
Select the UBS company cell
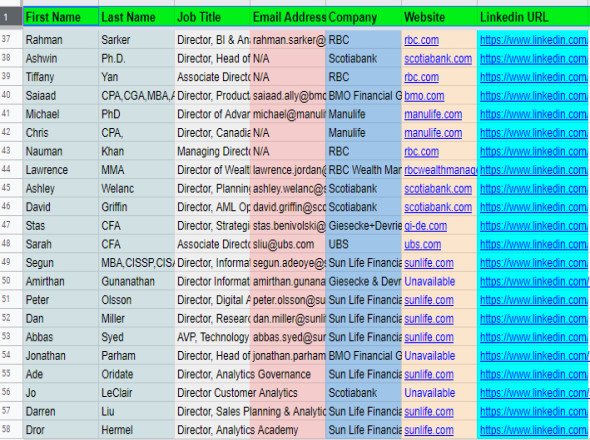point(363,244)
